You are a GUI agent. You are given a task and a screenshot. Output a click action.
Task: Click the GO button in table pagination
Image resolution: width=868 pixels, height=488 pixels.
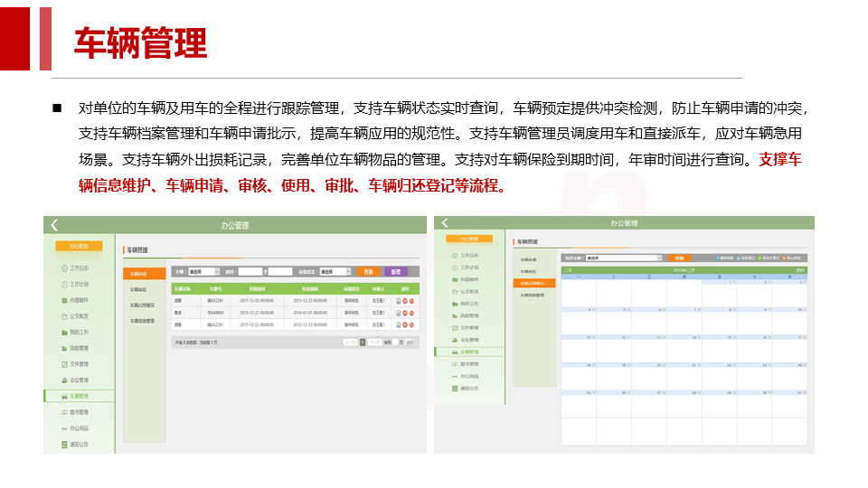tap(410, 343)
